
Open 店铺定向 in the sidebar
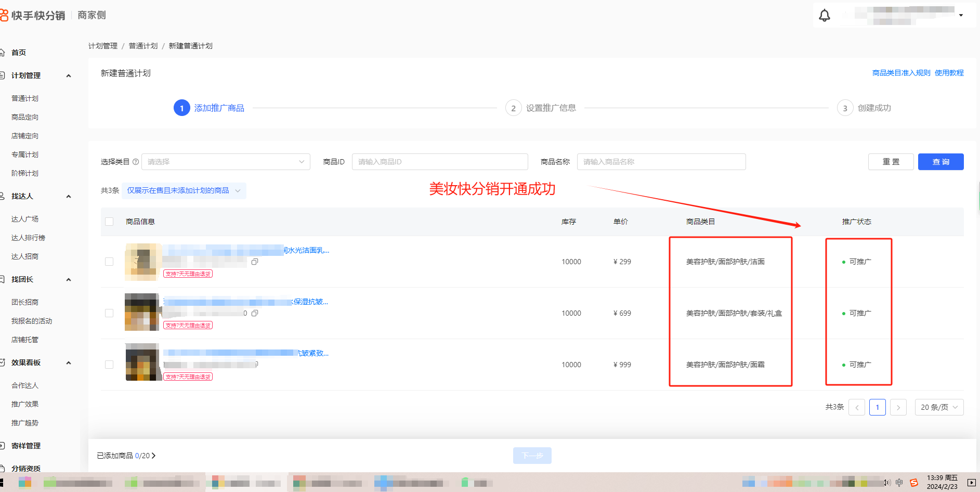(25, 136)
